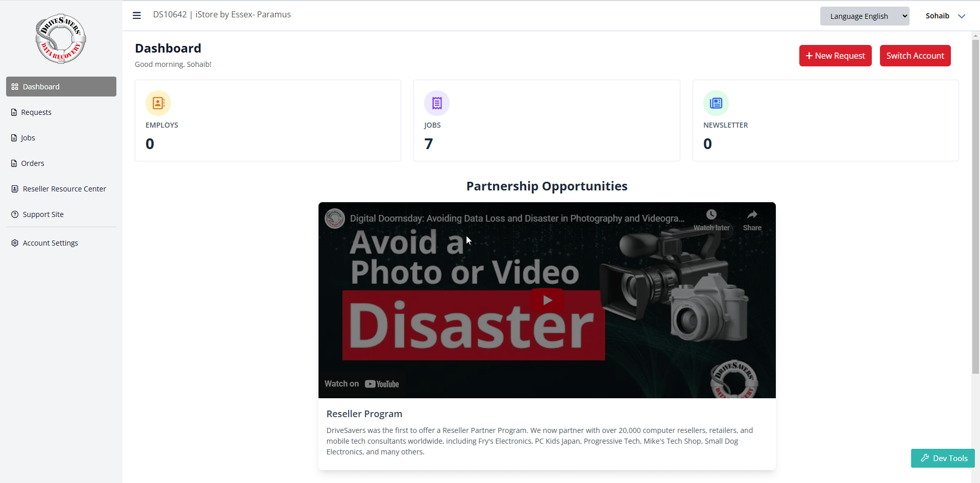Click the chevron next to Sohaib
Screen dimensions: 980x483
click(x=962, y=16)
